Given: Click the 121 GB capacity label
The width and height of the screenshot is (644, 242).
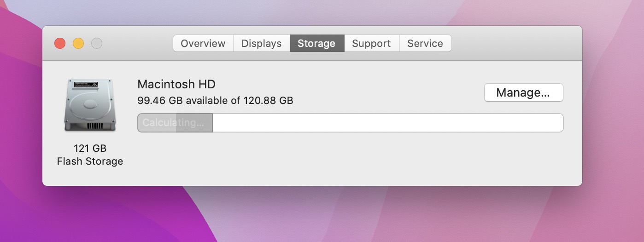Looking at the screenshot, I should pyautogui.click(x=90, y=148).
